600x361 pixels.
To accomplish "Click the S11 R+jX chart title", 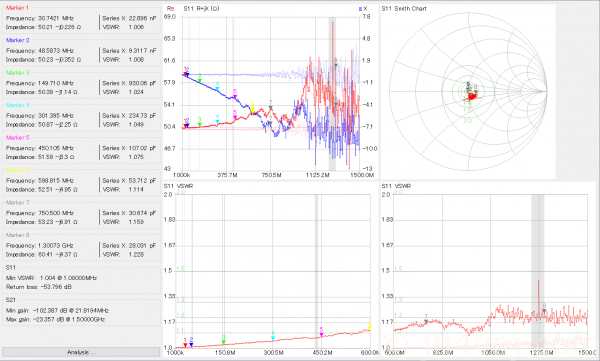I will (x=201, y=8).
